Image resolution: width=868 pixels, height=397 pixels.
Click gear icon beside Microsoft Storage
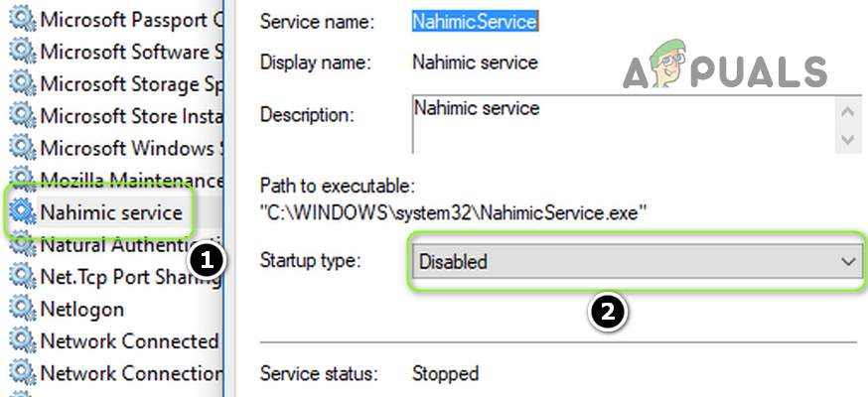point(22,84)
